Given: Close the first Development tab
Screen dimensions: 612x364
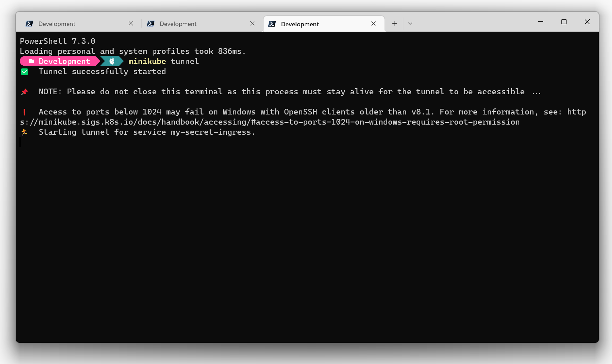Looking at the screenshot, I should (x=131, y=24).
